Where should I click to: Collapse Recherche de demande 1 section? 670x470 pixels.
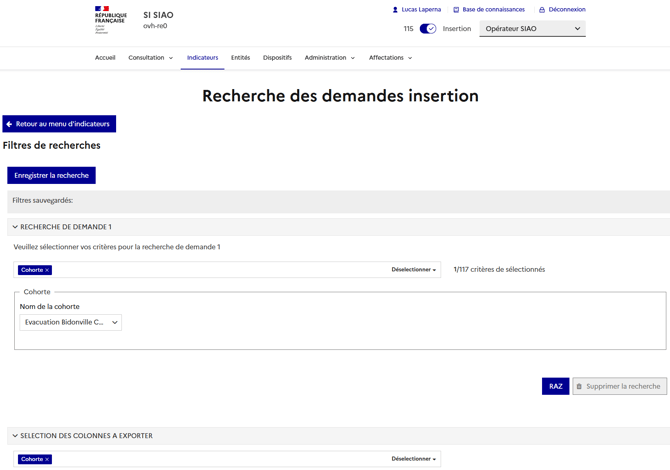(15, 227)
